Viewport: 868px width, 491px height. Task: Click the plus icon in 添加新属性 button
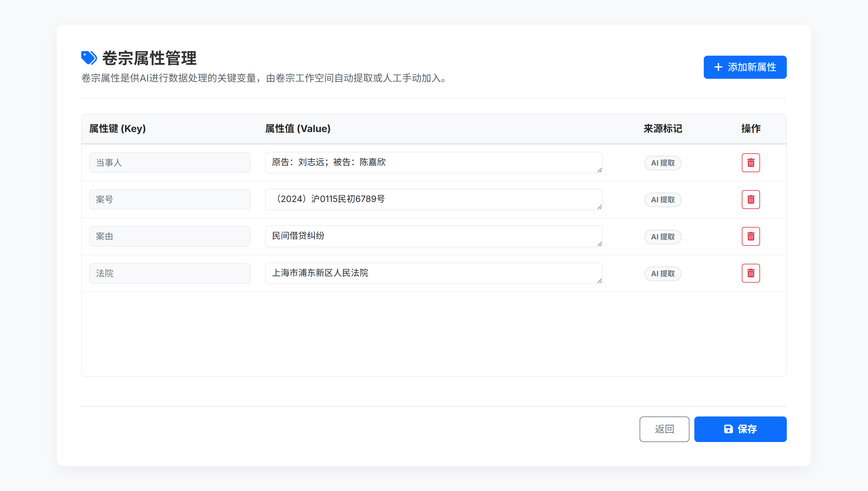(718, 67)
